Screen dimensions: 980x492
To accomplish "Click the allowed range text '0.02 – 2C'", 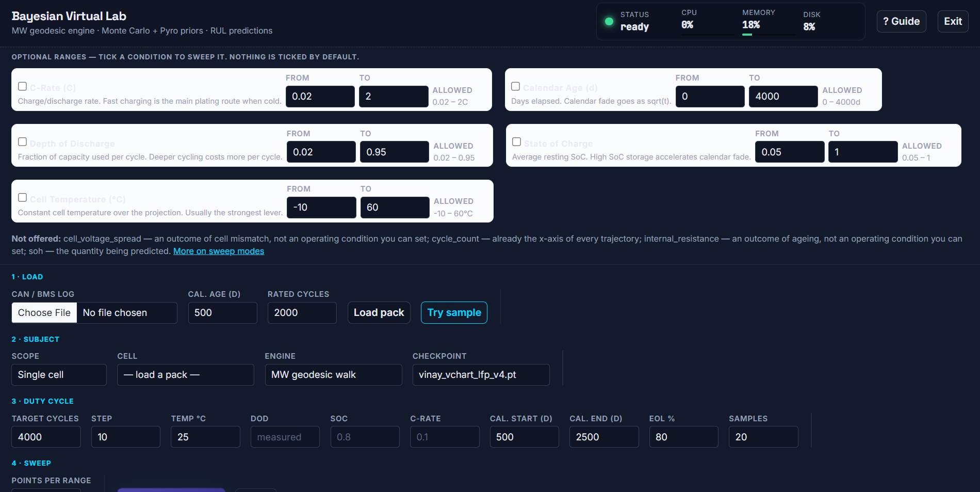I will (450, 102).
